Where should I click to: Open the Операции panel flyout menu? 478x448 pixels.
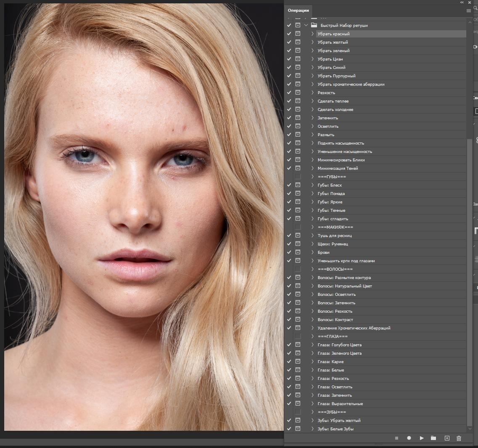[x=469, y=11]
